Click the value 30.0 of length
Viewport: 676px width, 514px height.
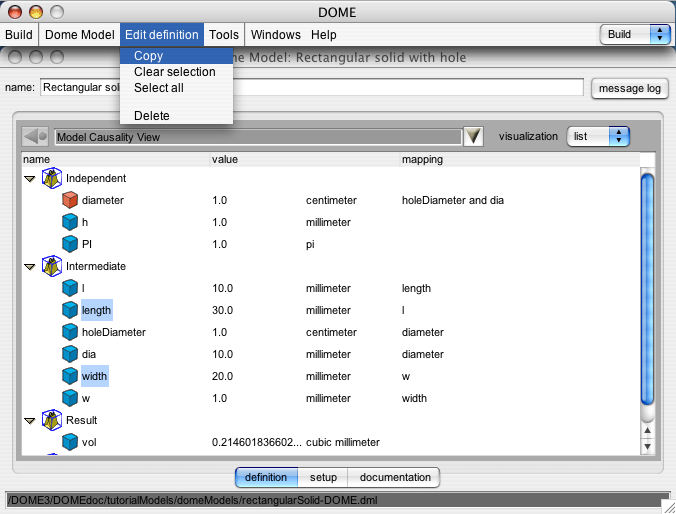coord(222,310)
